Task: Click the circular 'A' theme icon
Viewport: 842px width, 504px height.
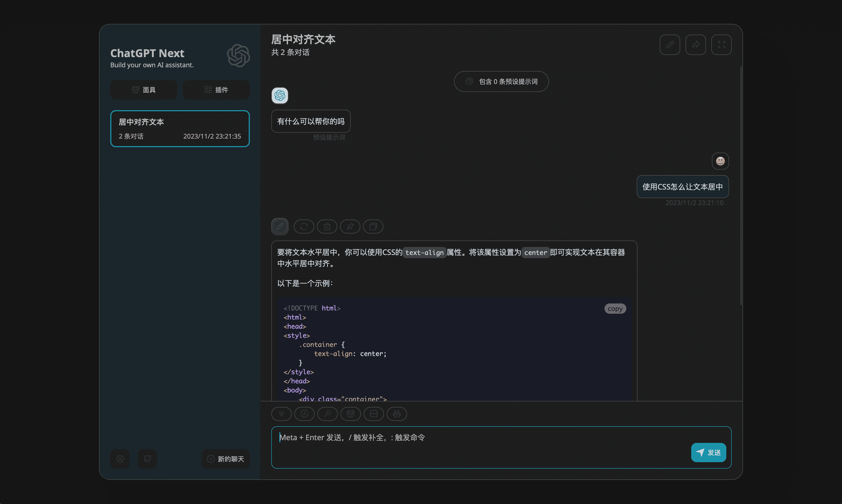Action: pyautogui.click(x=304, y=414)
